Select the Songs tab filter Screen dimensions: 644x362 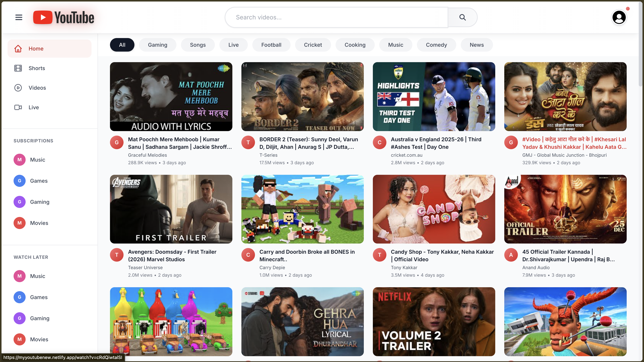(x=198, y=45)
